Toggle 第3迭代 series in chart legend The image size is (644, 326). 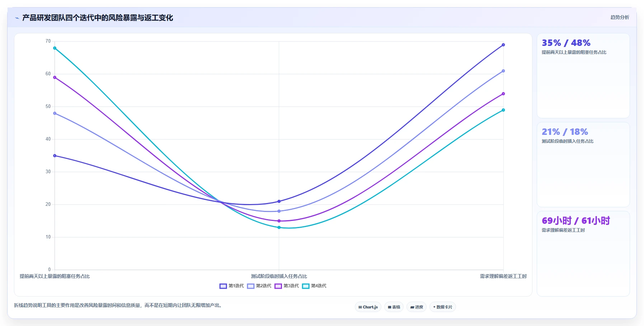287,286
